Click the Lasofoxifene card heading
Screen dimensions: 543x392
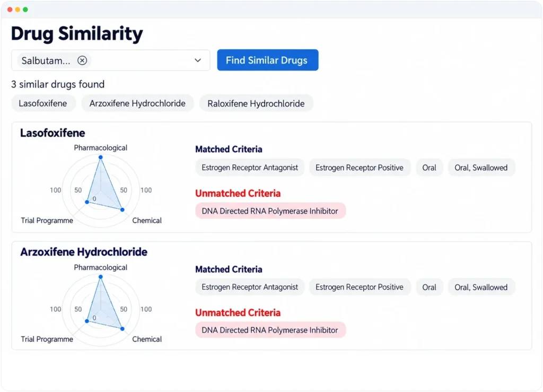pyautogui.click(x=52, y=133)
